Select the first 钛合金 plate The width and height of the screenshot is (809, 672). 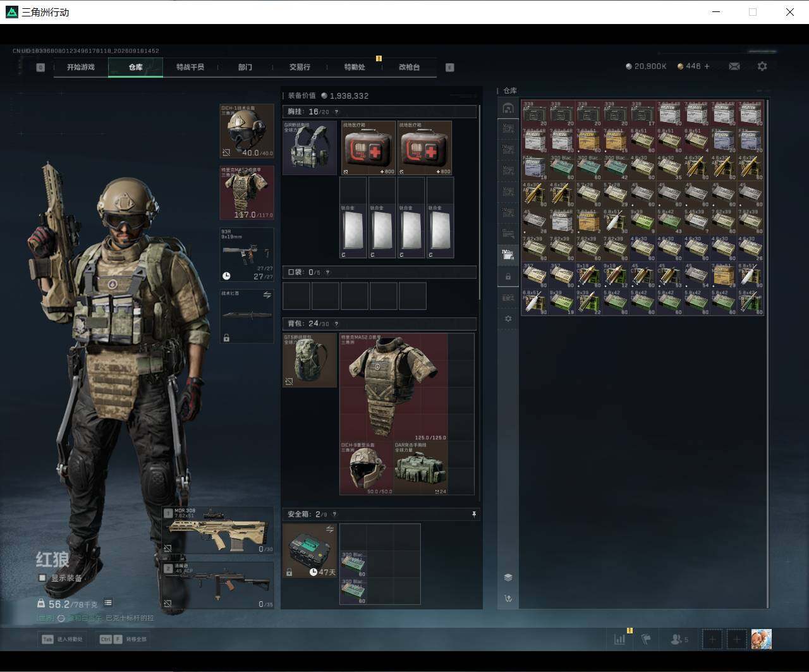coord(353,231)
